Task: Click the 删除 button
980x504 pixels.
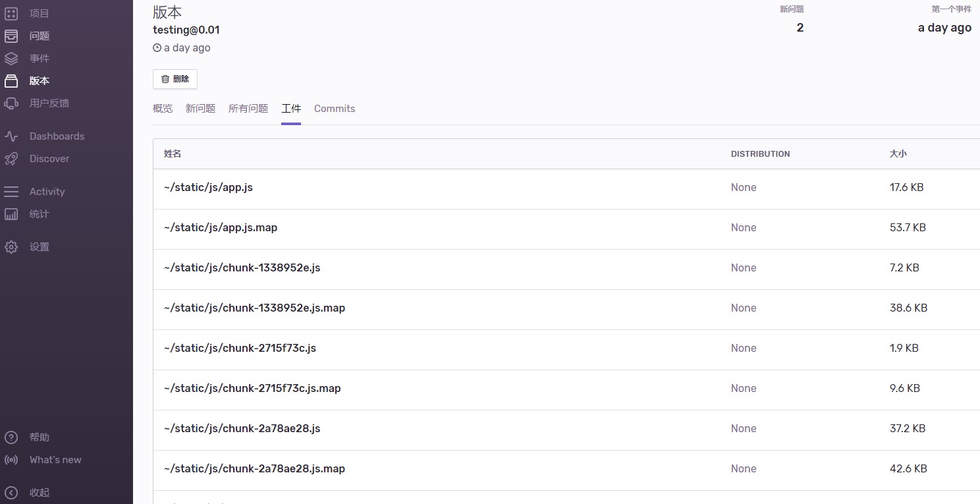Action: (175, 79)
